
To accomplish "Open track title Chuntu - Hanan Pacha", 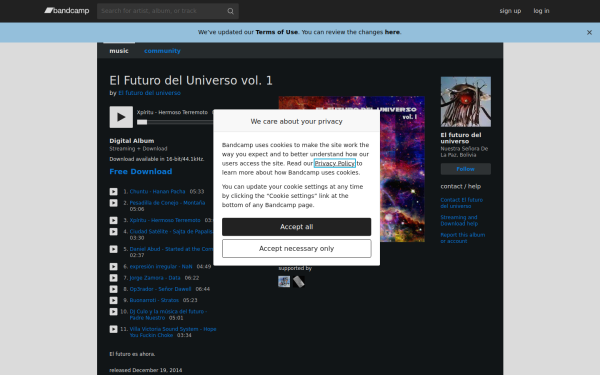I will (x=157, y=191).
